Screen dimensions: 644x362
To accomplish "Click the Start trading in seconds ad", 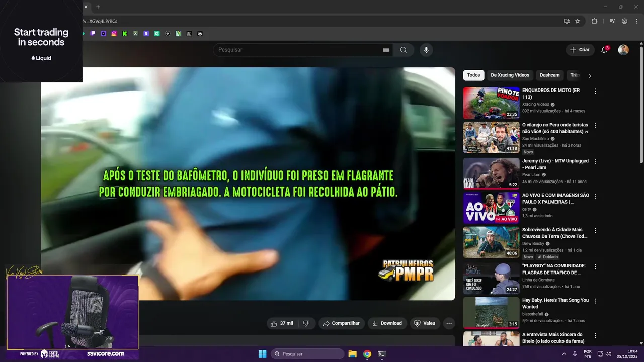I will (x=41, y=41).
